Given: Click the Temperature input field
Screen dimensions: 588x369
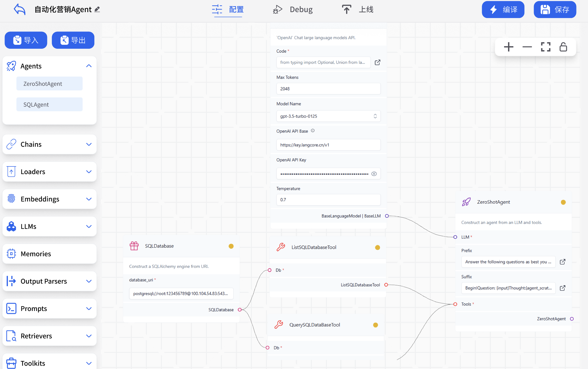Looking at the screenshot, I should click(x=328, y=200).
